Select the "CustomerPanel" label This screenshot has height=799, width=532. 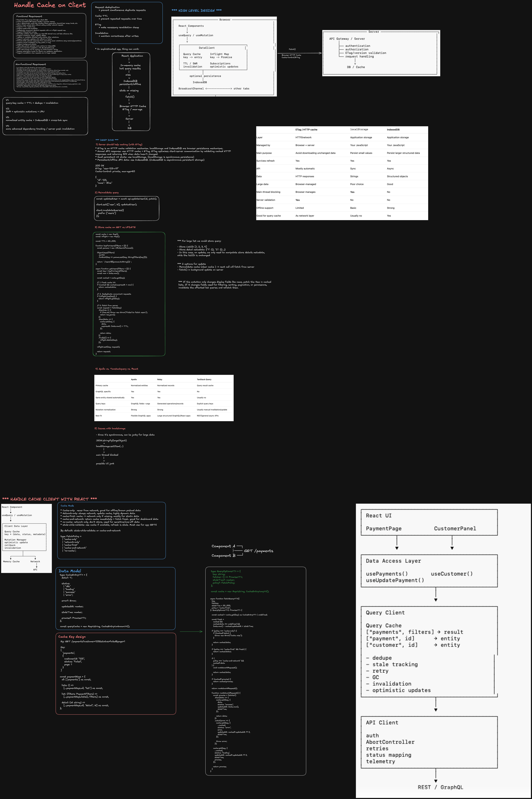(455, 528)
